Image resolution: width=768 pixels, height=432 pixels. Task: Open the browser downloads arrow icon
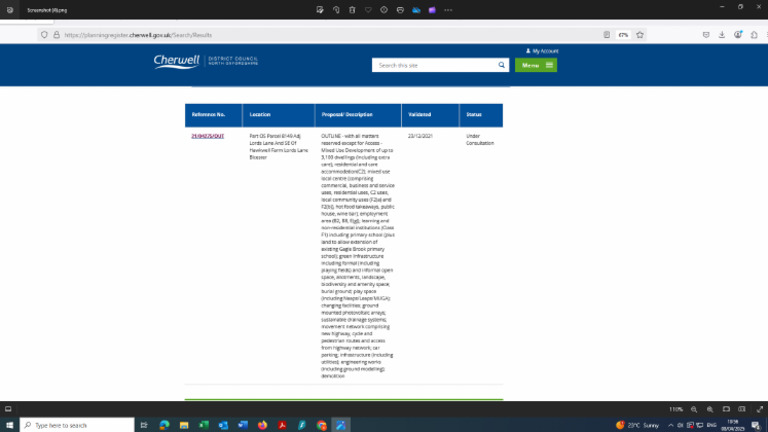pos(722,35)
